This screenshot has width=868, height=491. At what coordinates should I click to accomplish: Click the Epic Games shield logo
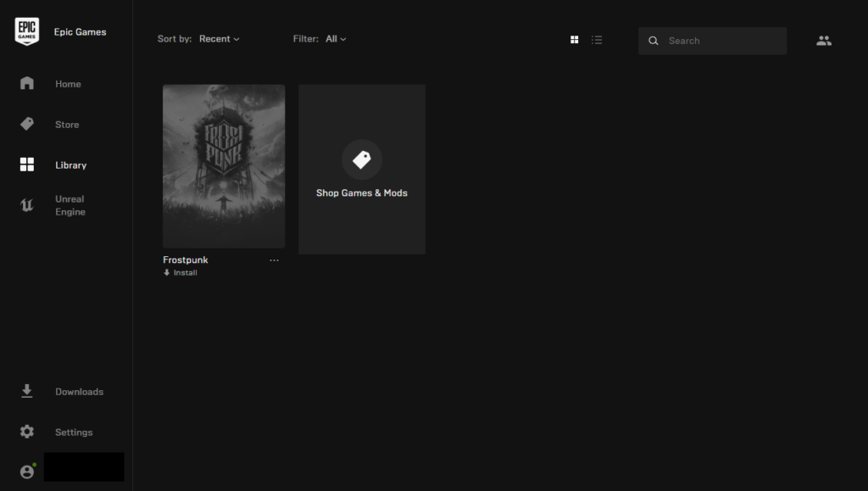coord(27,31)
